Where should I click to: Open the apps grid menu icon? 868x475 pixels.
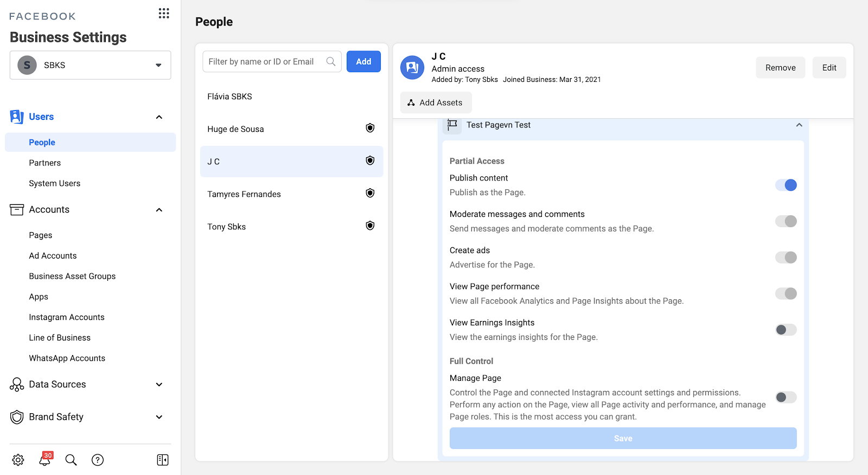pyautogui.click(x=164, y=14)
